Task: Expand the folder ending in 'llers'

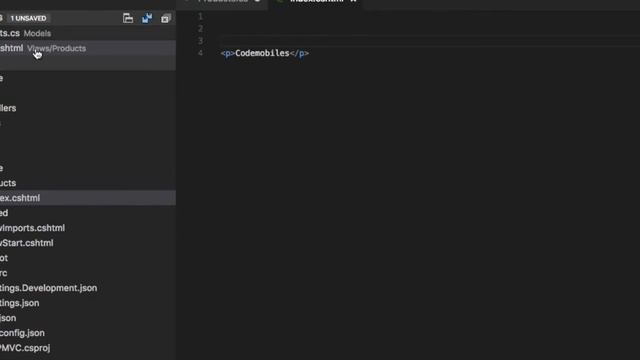Action: point(8,108)
